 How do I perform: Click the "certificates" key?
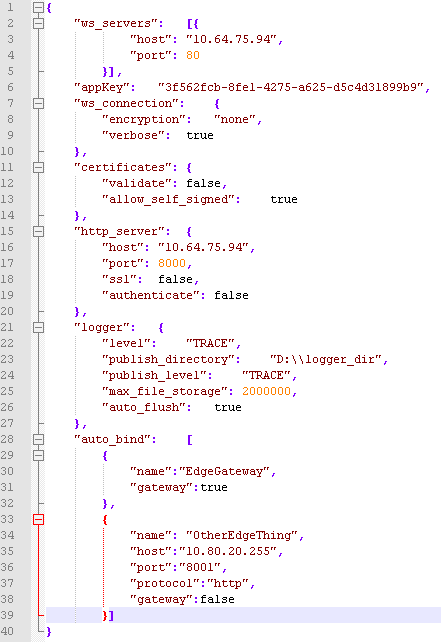pos(123,167)
